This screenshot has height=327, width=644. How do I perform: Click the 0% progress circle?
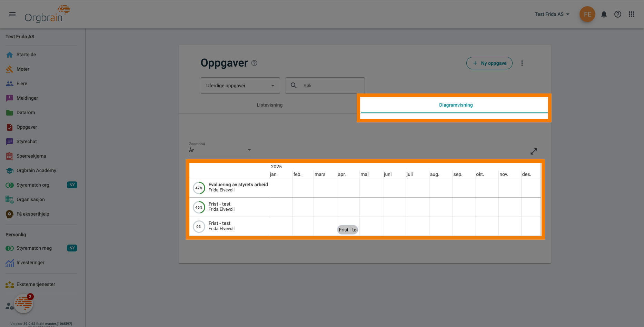199,227
